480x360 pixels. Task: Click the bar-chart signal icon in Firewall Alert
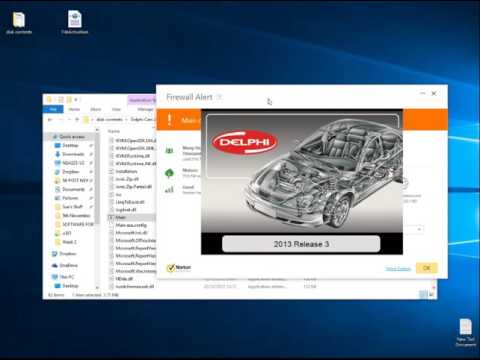[169, 189]
